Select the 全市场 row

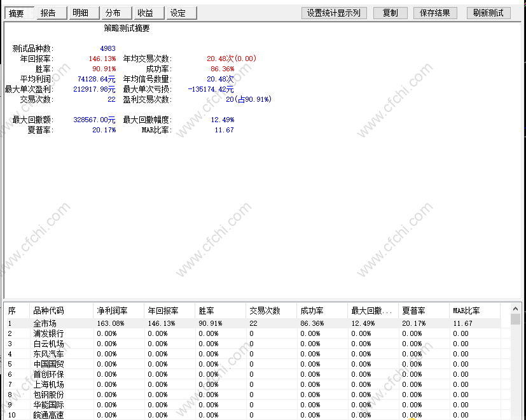point(253,323)
